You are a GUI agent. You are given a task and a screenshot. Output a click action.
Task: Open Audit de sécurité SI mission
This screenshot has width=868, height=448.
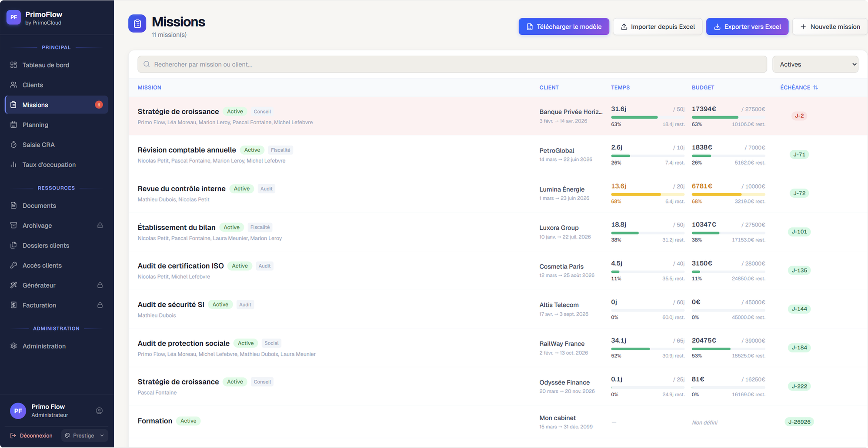pyautogui.click(x=171, y=305)
